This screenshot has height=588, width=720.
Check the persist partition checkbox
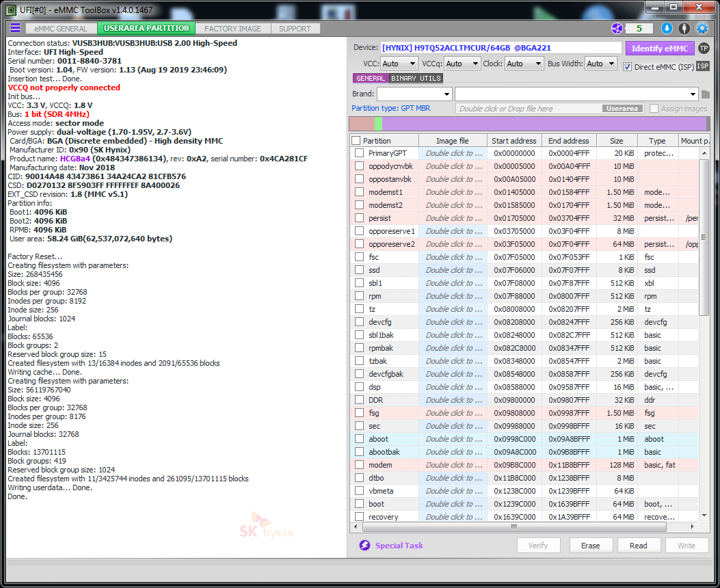[360, 218]
